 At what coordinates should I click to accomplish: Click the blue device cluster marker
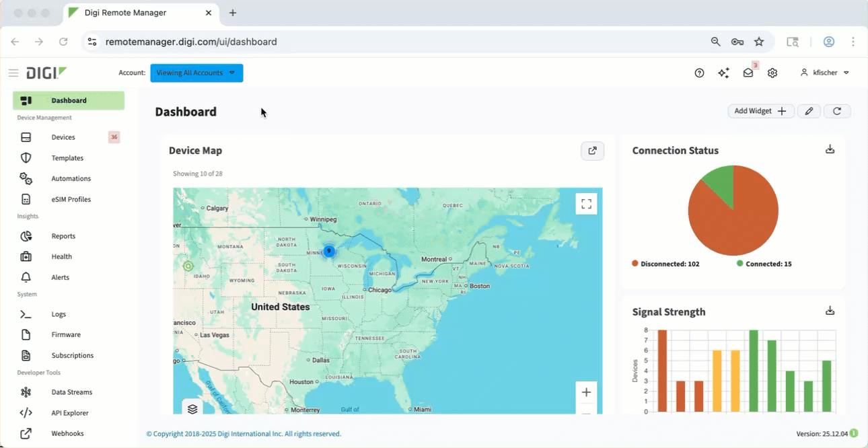point(329,251)
